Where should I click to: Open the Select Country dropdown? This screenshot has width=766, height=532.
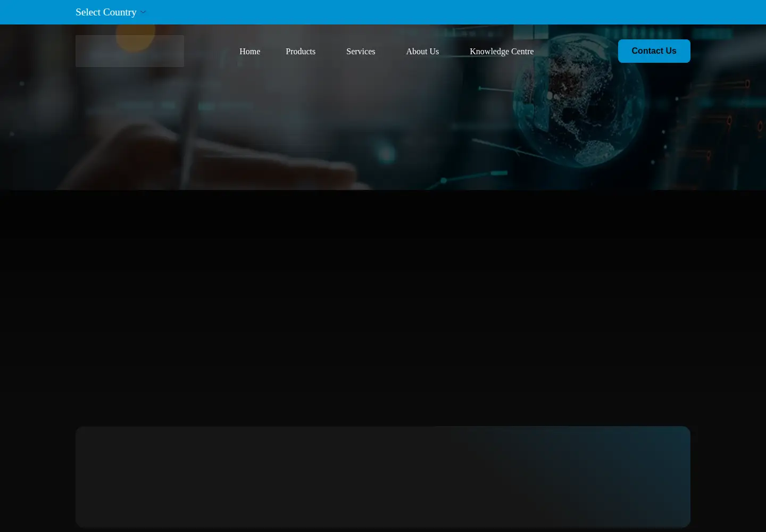(111, 12)
